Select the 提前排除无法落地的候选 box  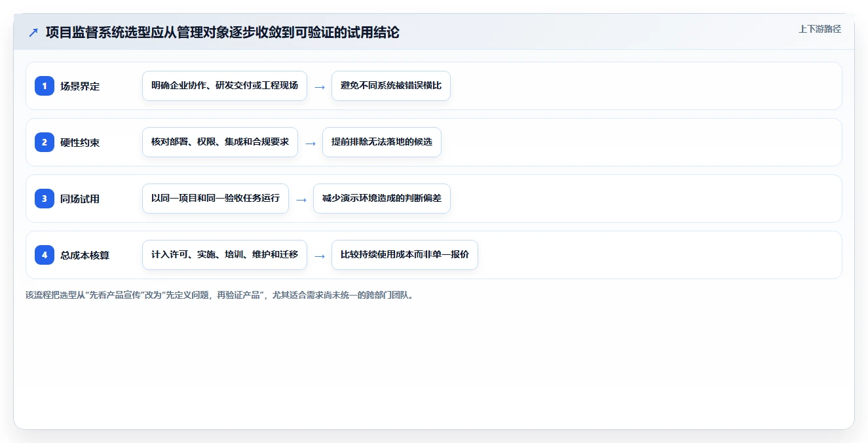pos(382,142)
